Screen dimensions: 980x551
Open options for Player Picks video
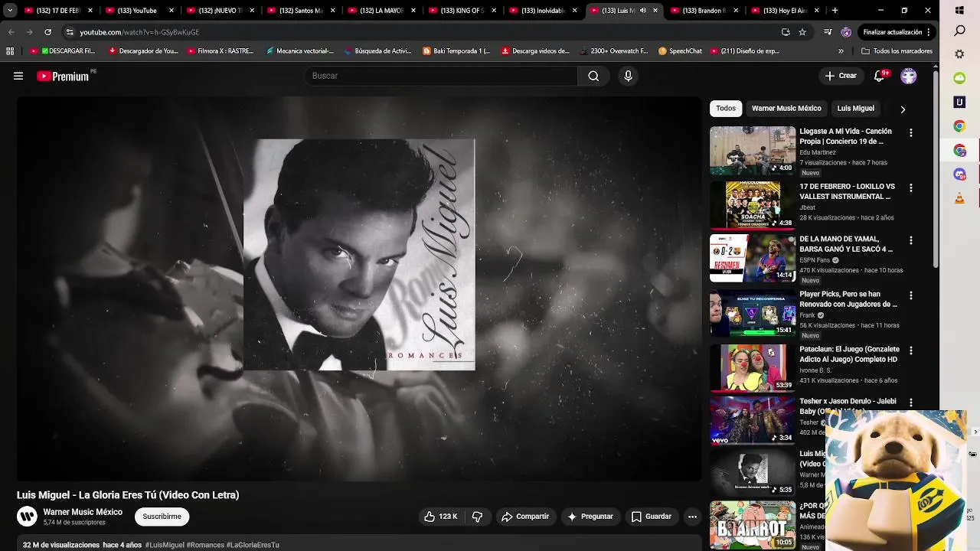click(910, 295)
